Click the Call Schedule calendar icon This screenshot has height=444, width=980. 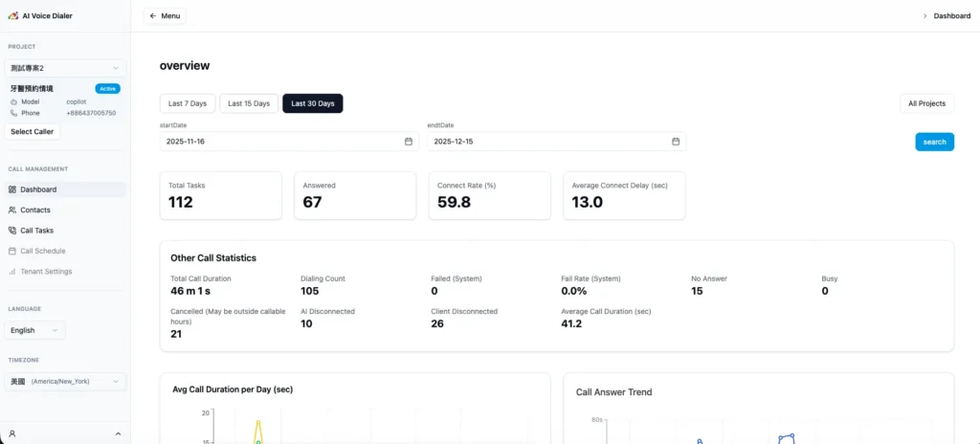click(x=12, y=251)
